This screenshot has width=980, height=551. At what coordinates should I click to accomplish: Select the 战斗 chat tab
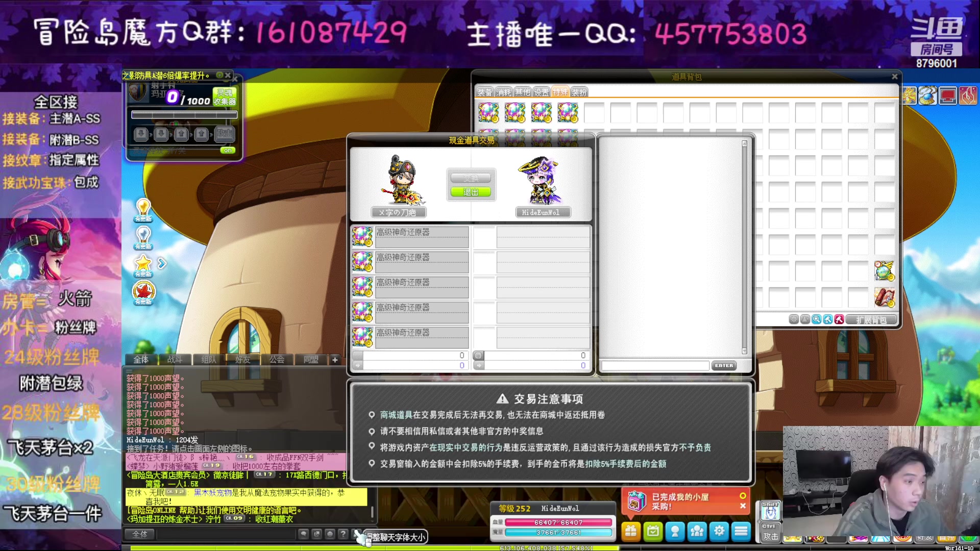tap(175, 360)
